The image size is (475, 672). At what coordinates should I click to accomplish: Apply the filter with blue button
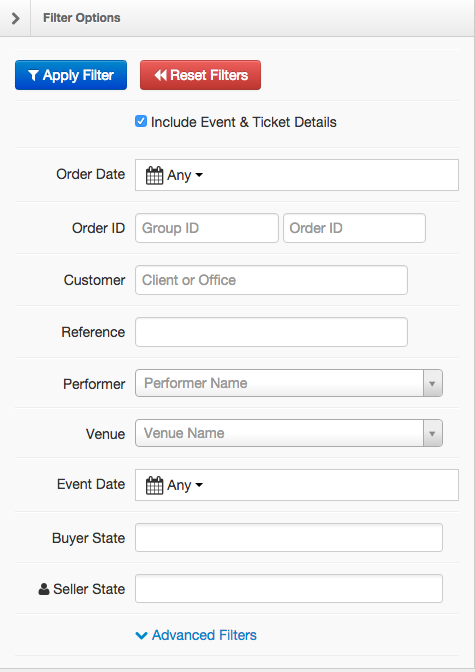[71, 75]
